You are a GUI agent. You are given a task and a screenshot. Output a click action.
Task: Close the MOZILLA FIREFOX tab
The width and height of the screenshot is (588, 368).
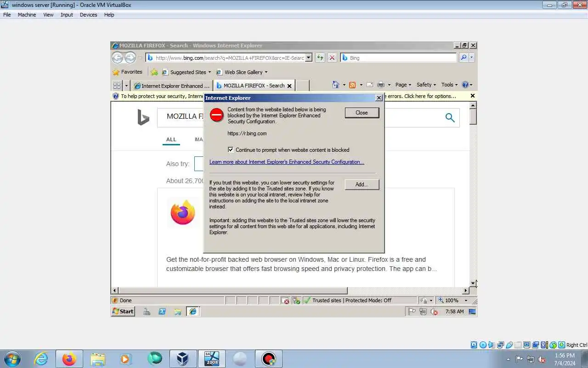pyautogui.click(x=289, y=86)
